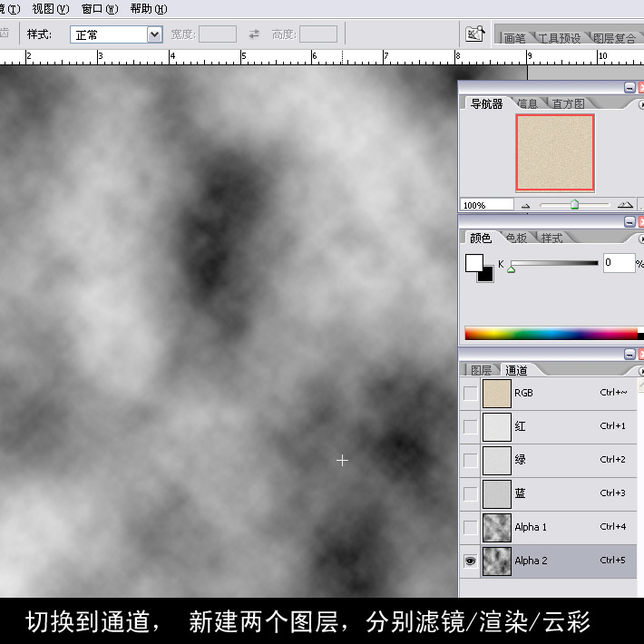Click the navigator zoom slider handle
The image size is (644, 644).
click(x=574, y=204)
